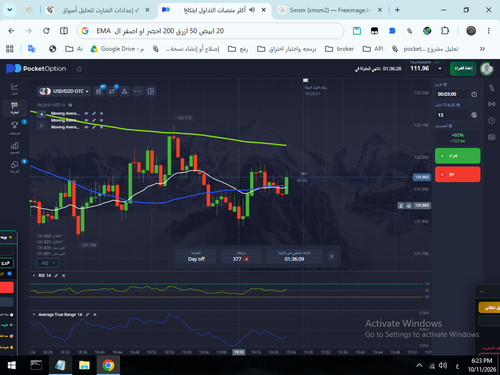The height and width of the screenshot is (375, 500).
Task: Edit the first Moving Average indicator
Action: coord(94,114)
